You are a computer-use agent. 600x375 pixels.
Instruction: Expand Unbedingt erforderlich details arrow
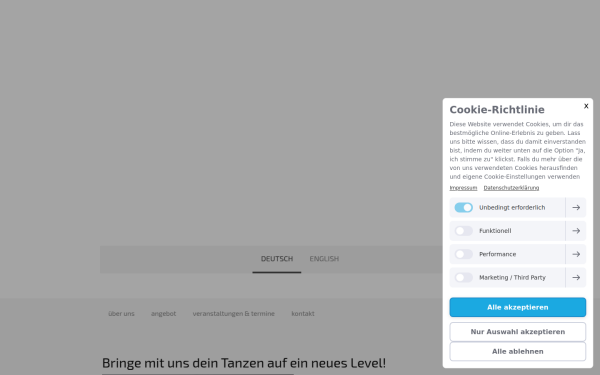coord(576,207)
